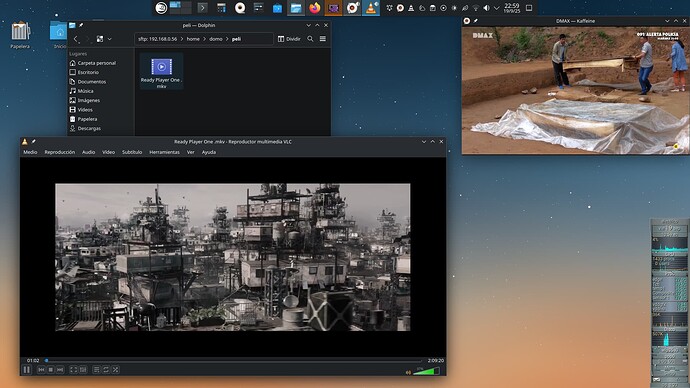Launch the calculator from the panel
Viewport: 690px width, 388px height.
[x=221, y=7]
